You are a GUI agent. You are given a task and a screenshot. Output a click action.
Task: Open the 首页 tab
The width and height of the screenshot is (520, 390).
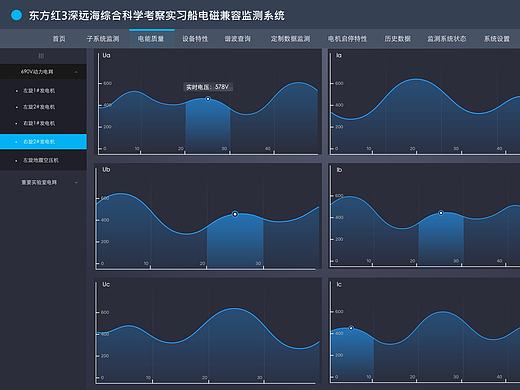(59, 39)
